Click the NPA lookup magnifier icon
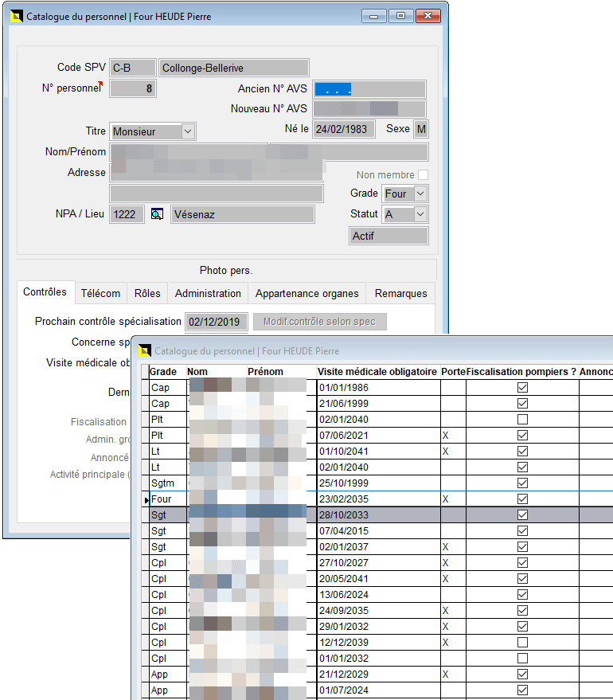 [x=157, y=214]
